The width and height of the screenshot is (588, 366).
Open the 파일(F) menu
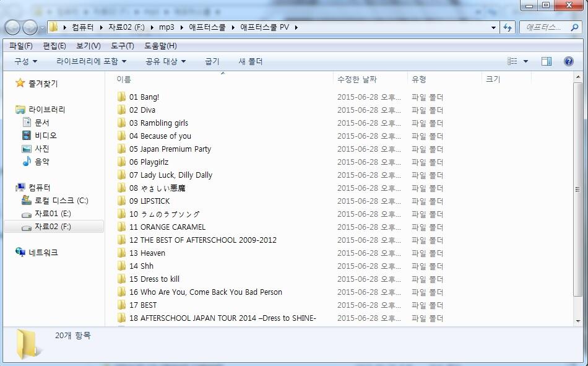pyautogui.click(x=21, y=46)
